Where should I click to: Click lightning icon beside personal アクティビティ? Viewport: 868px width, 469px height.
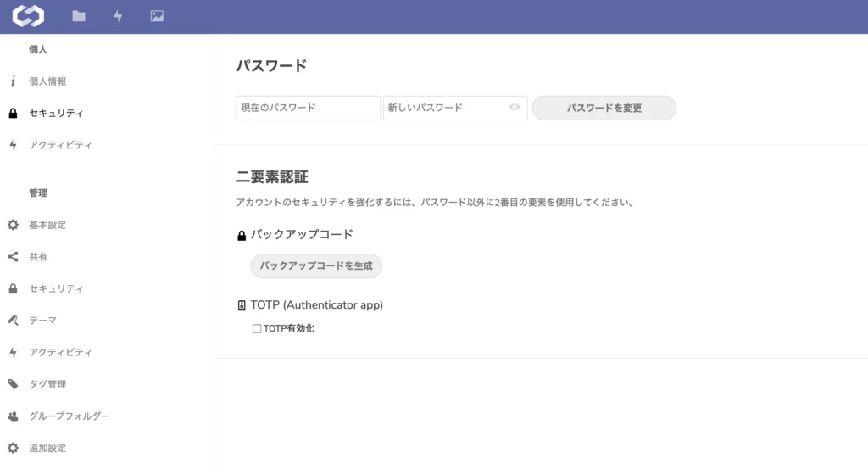coord(13,145)
